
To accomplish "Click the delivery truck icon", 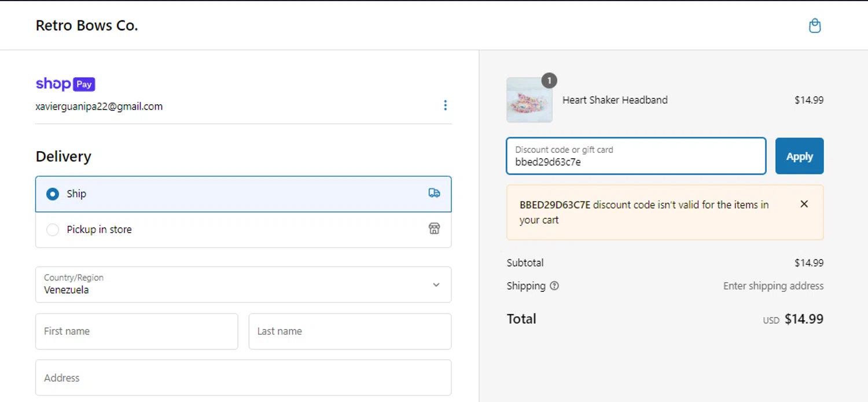I will pos(434,193).
